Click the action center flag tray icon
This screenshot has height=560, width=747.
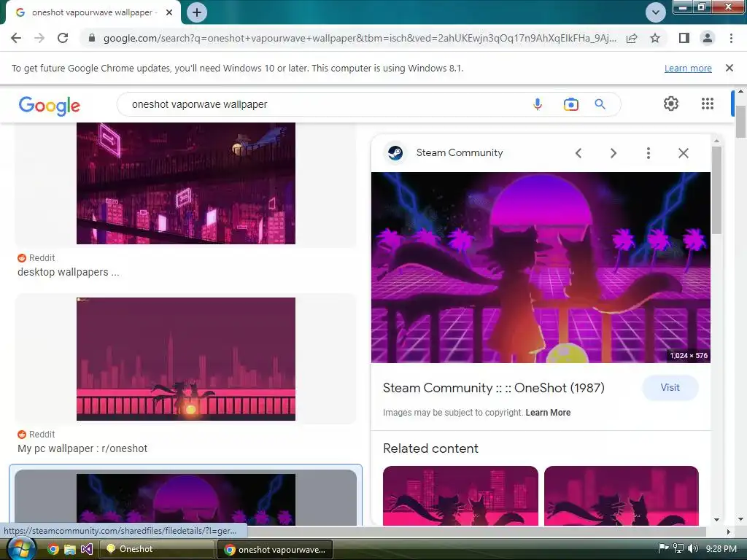click(x=663, y=548)
